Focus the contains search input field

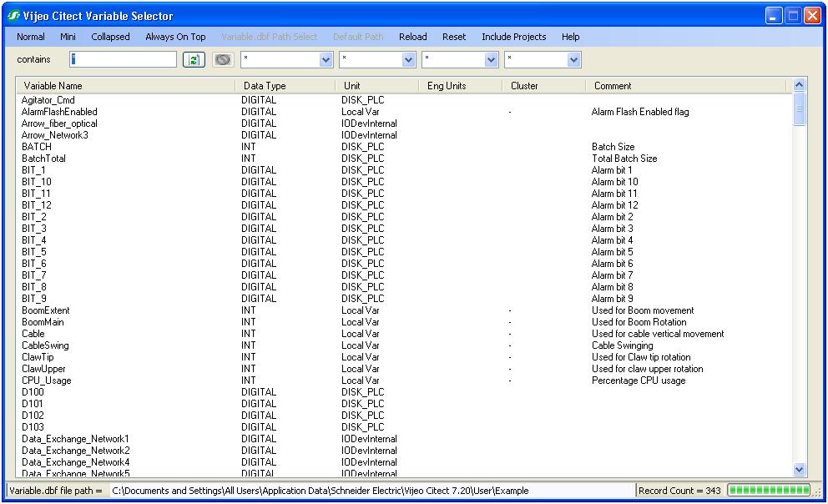[x=123, y=59]
